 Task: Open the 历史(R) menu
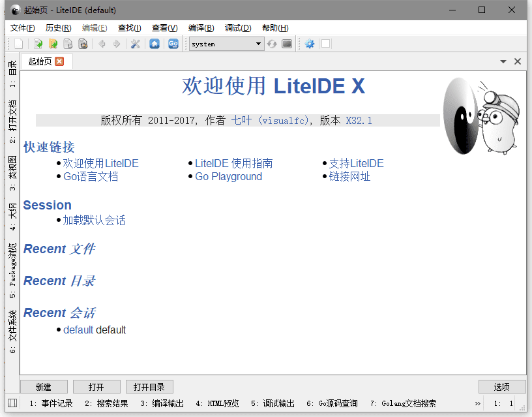[59, 28]
